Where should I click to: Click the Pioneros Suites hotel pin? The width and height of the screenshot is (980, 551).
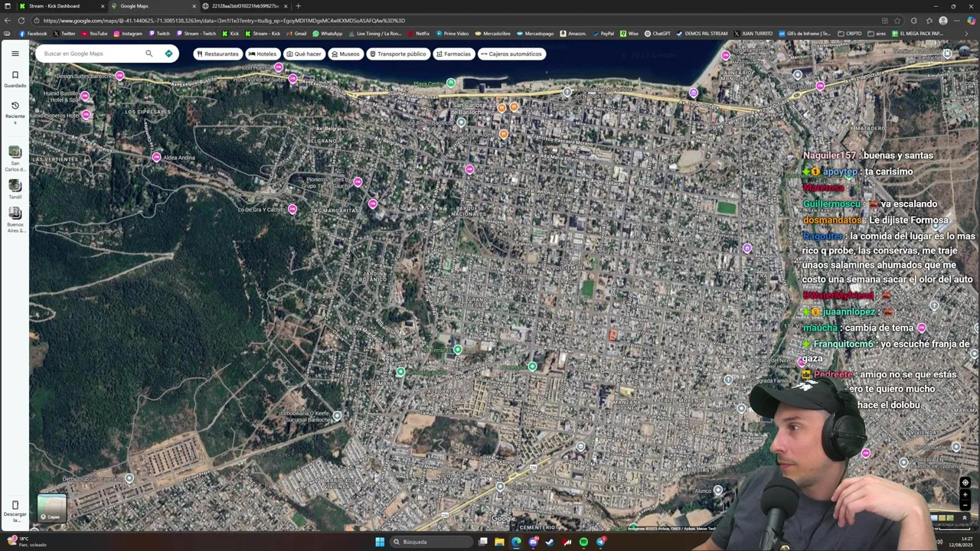[358, 182]
